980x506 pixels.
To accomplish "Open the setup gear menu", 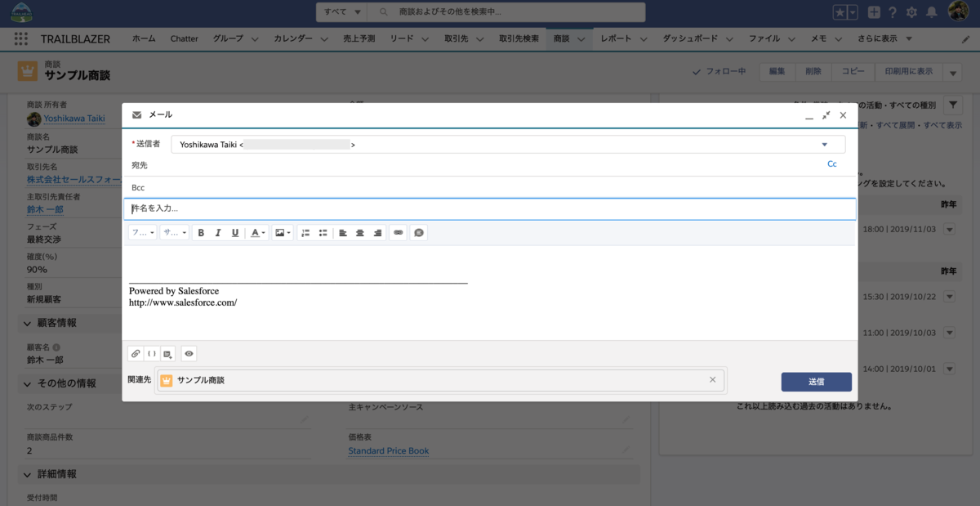I will [x=912, y=12].
